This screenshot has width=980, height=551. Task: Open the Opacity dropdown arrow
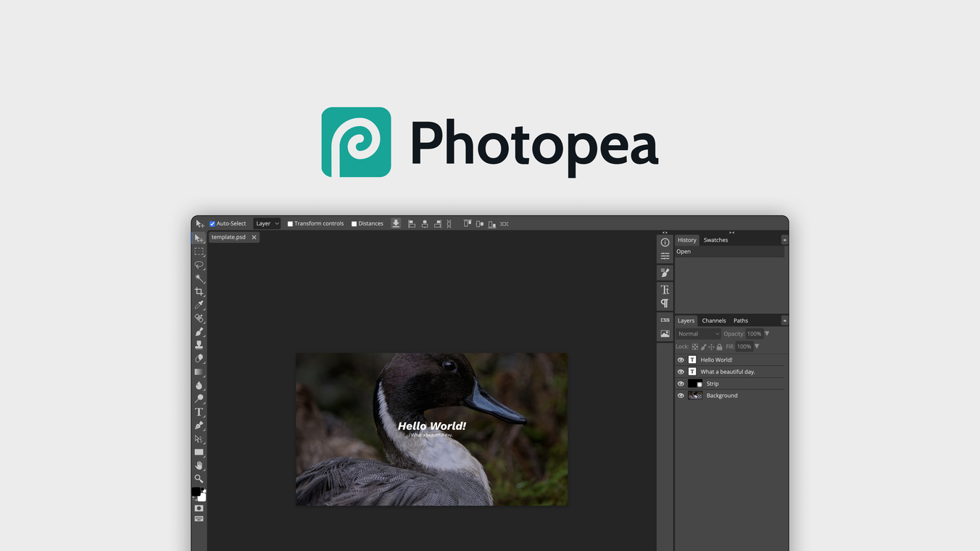click(766, 333)
